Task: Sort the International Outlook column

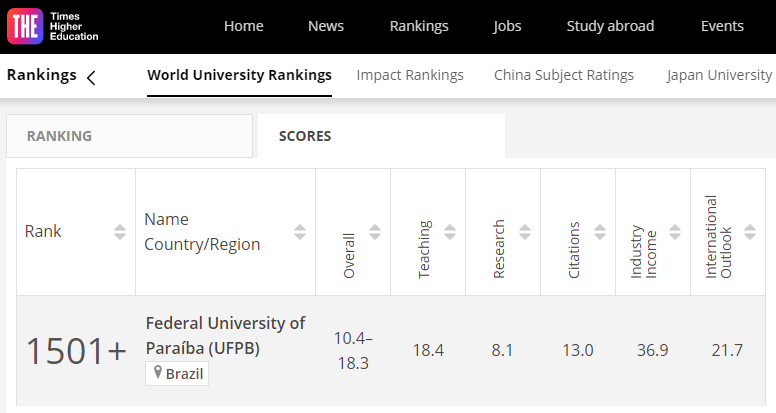Action: click(x=750, y=232)
